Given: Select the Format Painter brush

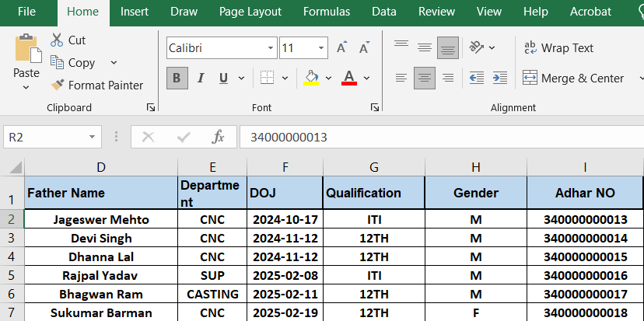Looking at the screenshot, I should (x=57, y=85).
